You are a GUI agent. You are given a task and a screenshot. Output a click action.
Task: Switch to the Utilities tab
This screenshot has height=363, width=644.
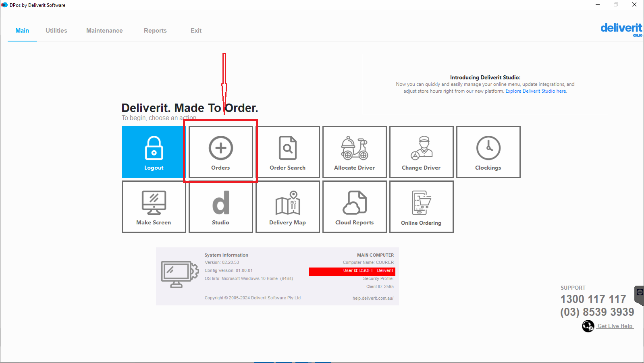pos(56,31)
